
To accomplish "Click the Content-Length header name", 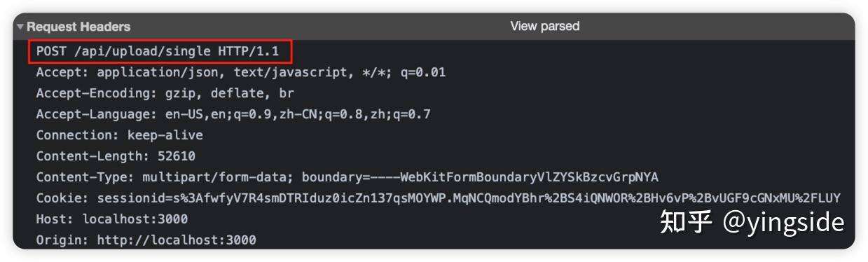I will 90,156.
